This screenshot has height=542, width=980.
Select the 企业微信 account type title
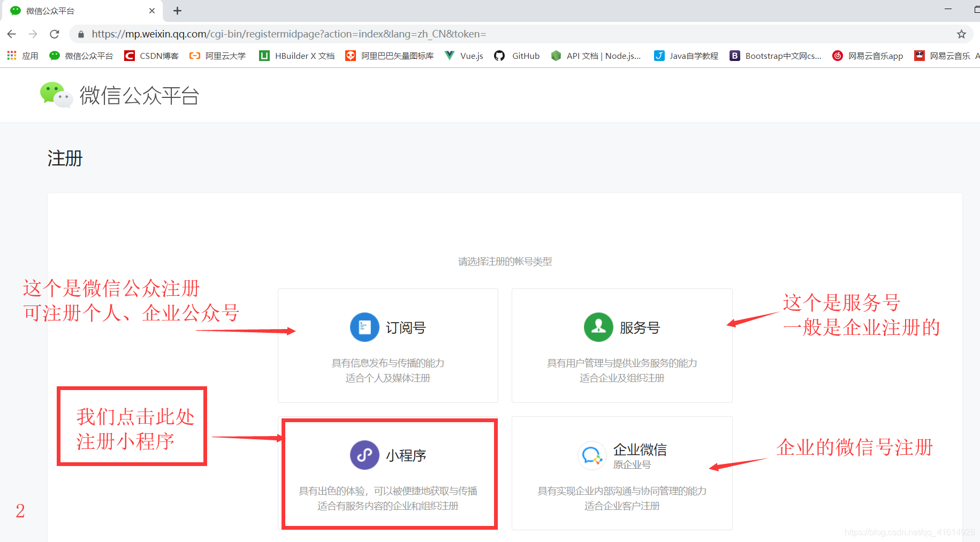pos(640,449)
